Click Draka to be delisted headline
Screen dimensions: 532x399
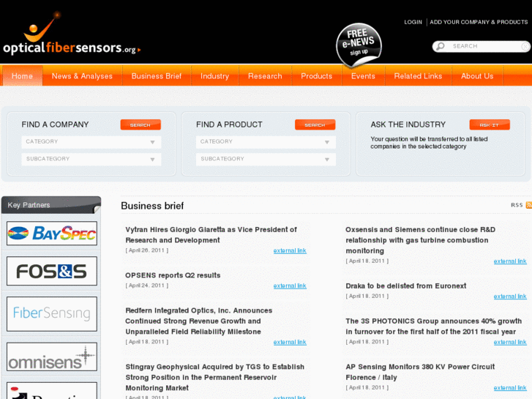point(406,286)
